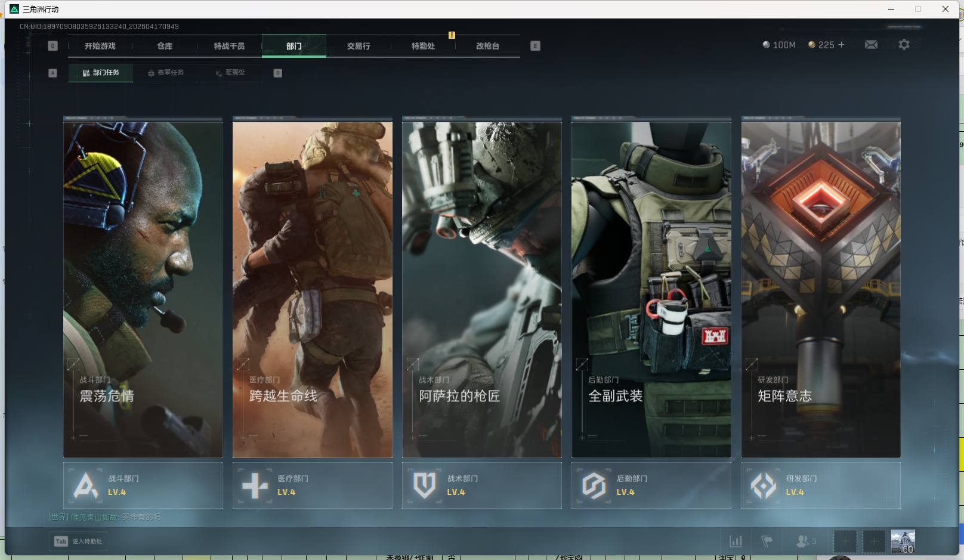The width and height of the screenshot is (964, 560).
Task: Click the CN UID text line
Action: (99, 27)
